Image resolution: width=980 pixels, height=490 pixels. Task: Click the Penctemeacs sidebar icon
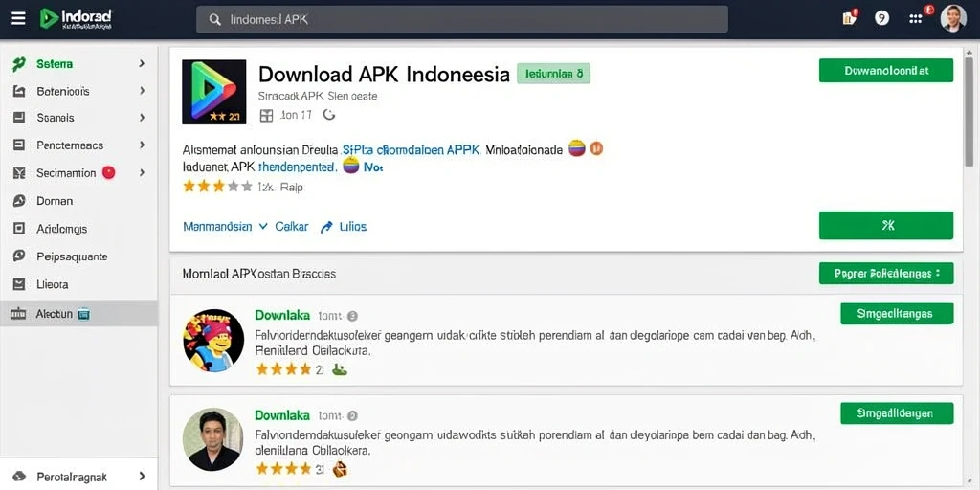pos(19,145)
